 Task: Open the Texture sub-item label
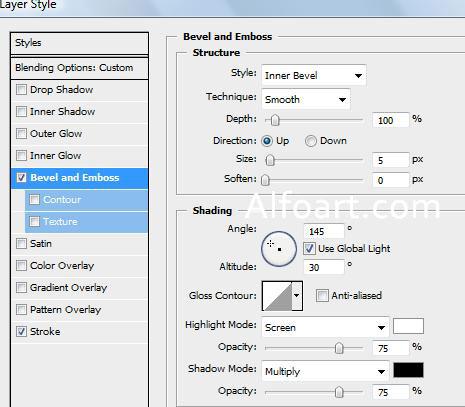pos(60,222)
